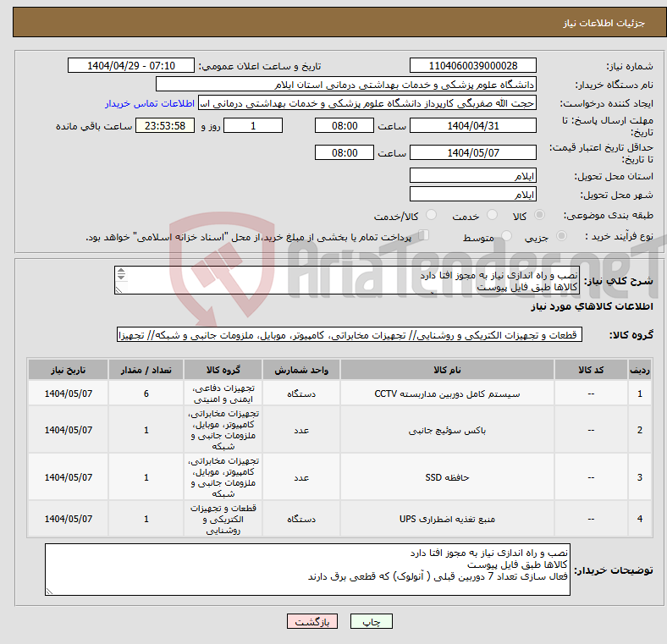Toggle the اسناد خزانه اسلامی payment checkbox
The image size is (667, 644).
pos(424,235)
